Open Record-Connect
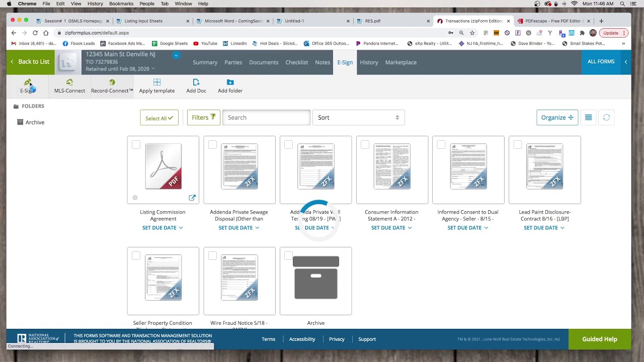644x362 pixels. point(112,86)
